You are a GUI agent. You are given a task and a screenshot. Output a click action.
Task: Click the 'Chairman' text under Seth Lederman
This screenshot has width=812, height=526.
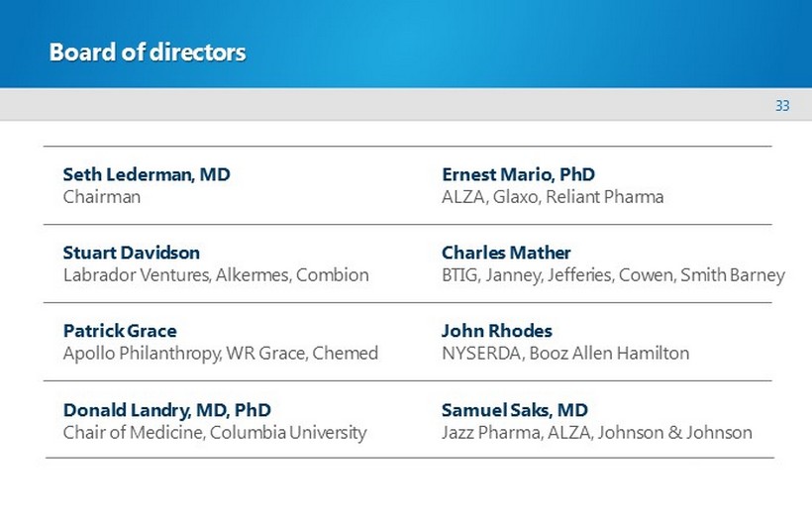(x=101, y=196)
